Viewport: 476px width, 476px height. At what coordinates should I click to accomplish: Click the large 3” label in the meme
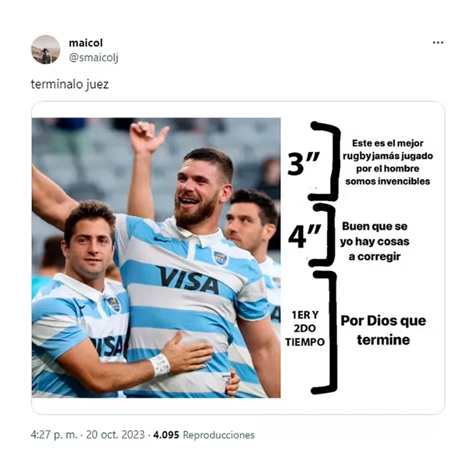point(304,164)
